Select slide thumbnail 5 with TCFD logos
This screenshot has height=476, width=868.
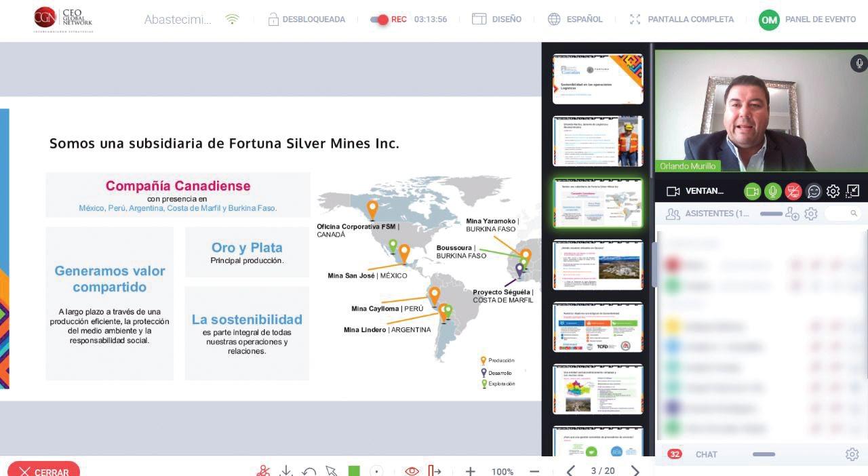597,327
